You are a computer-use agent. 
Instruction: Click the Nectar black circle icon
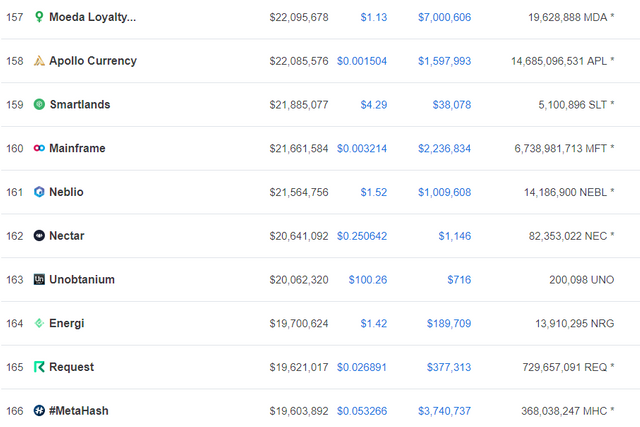coord(39,236)
